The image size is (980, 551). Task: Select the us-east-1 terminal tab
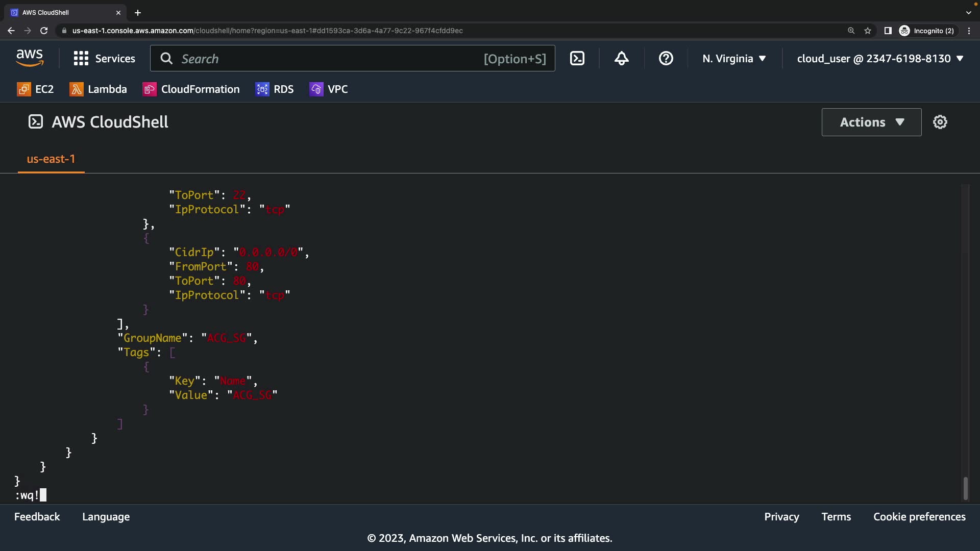51,159
